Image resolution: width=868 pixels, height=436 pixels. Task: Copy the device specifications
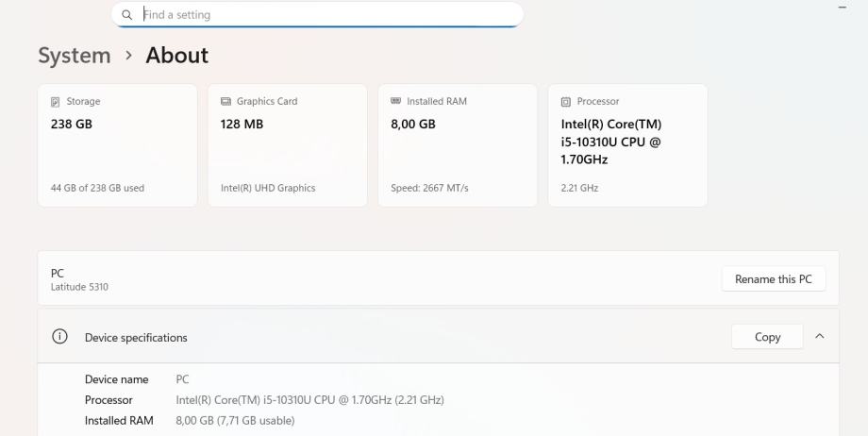click(x=767, y=337)
